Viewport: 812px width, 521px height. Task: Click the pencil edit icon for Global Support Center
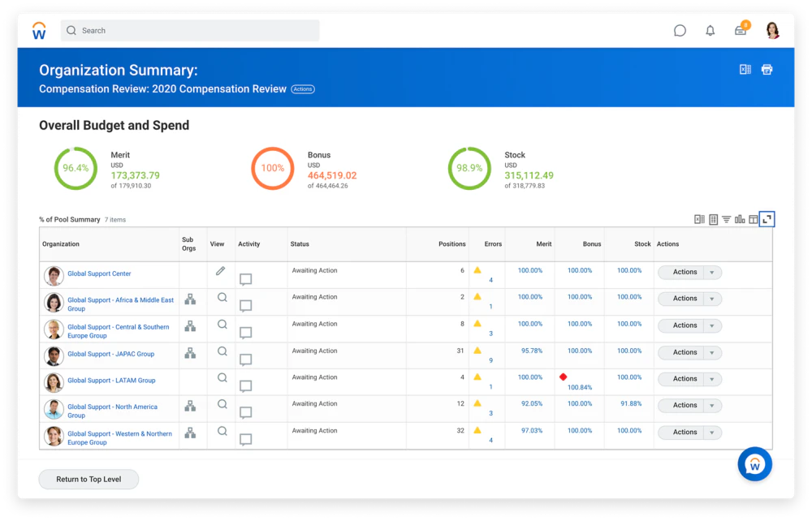tap(220, 271)
